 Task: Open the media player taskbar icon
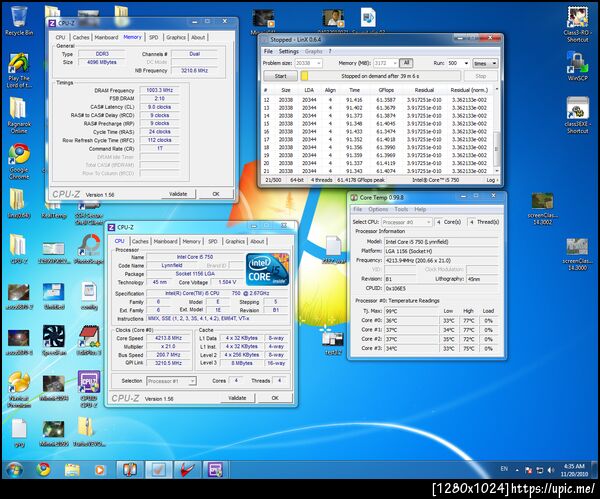(99, 470)
